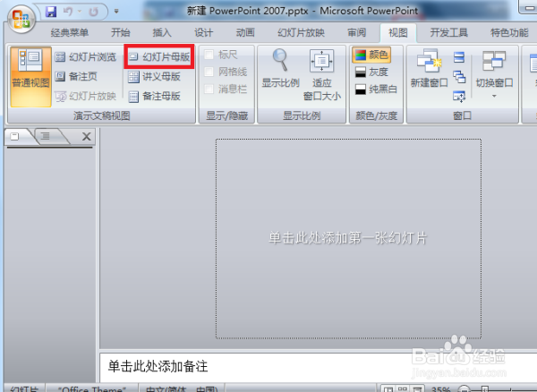
Task: Select the 普通视图 normal view button
Action: point(30,77)
